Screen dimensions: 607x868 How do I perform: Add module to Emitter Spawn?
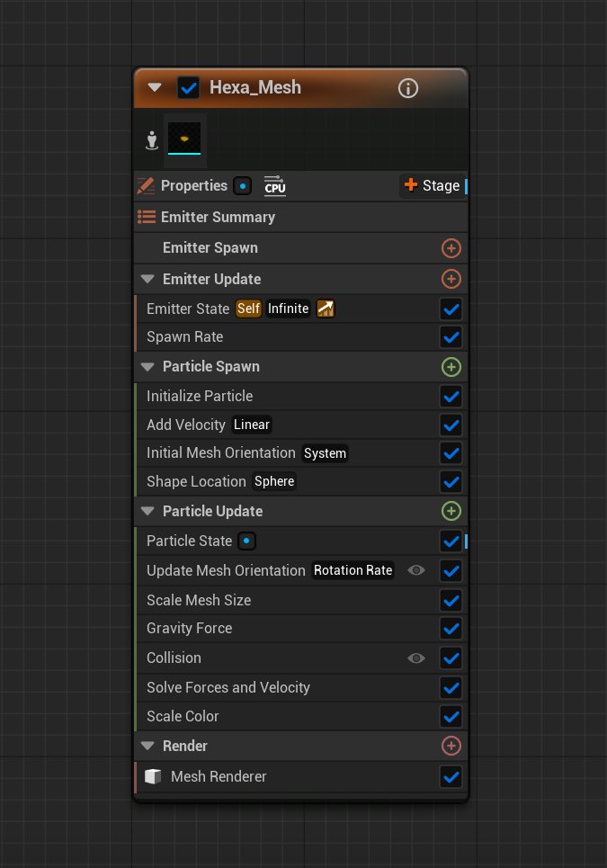pos(451,248)
